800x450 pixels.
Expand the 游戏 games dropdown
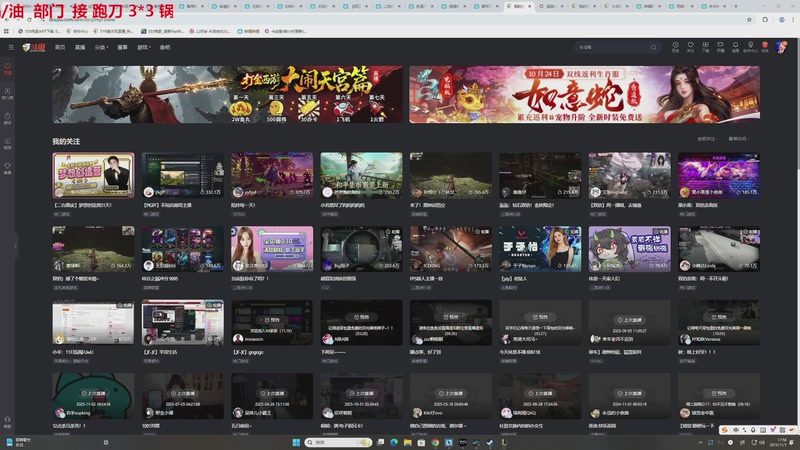(143, 47)
